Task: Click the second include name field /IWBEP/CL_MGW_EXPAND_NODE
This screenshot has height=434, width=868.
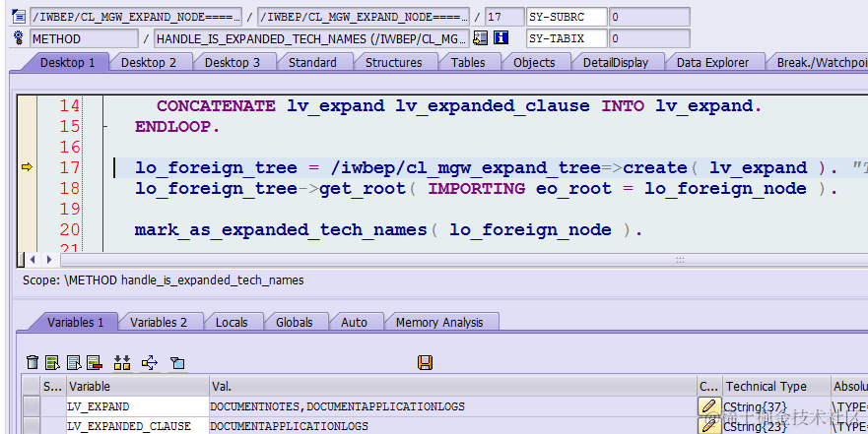Action: point(364,17)
